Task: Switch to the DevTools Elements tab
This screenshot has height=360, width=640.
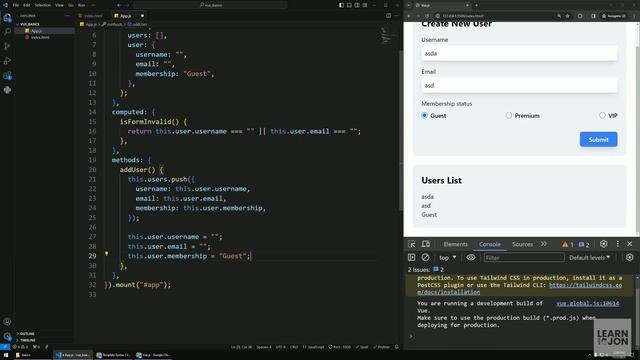Action: (x=456, y=244)
